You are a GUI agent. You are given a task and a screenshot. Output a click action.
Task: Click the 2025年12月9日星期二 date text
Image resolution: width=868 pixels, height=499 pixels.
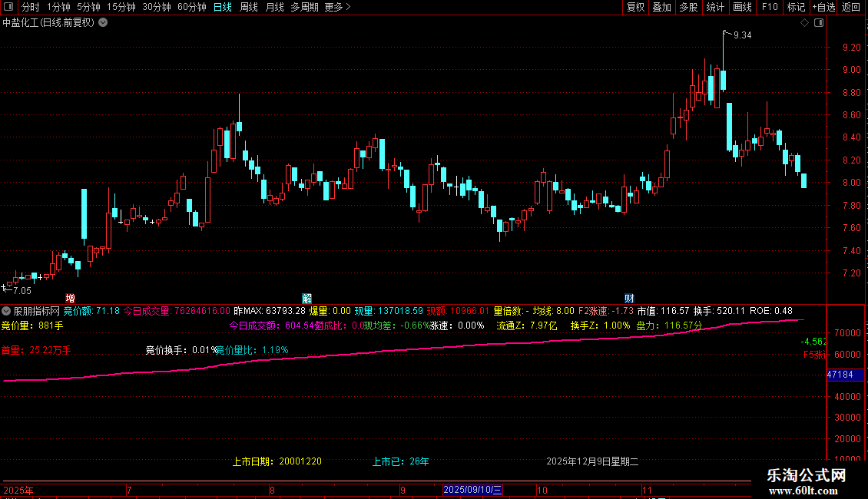coord(592,461)
